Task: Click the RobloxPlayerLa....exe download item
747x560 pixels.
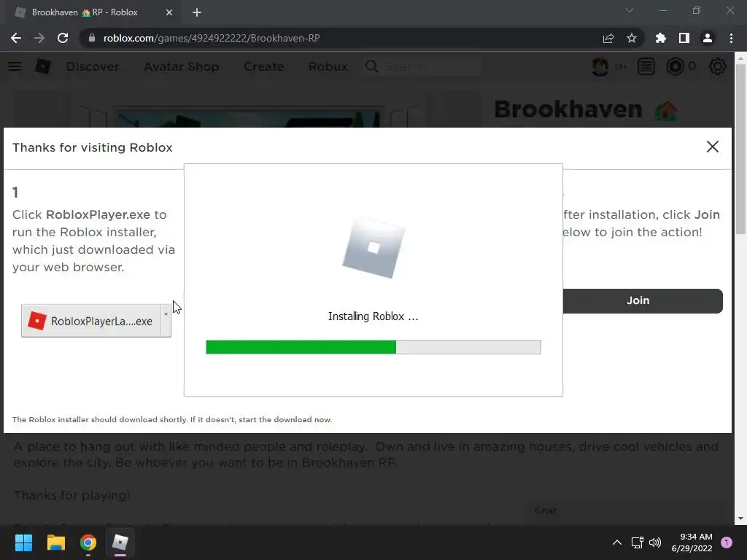Action: pos(91,321)
